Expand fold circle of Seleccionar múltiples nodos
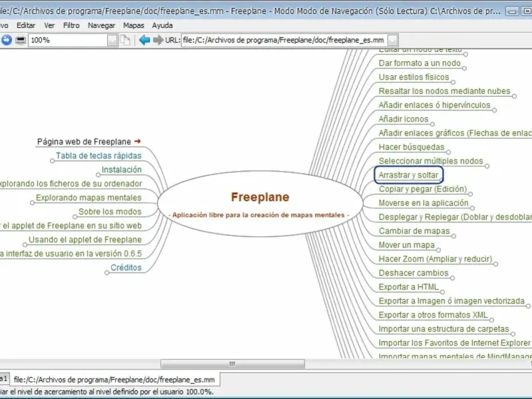Image resolution: width=532 pixels, height=399 pixels. point(487,166)
